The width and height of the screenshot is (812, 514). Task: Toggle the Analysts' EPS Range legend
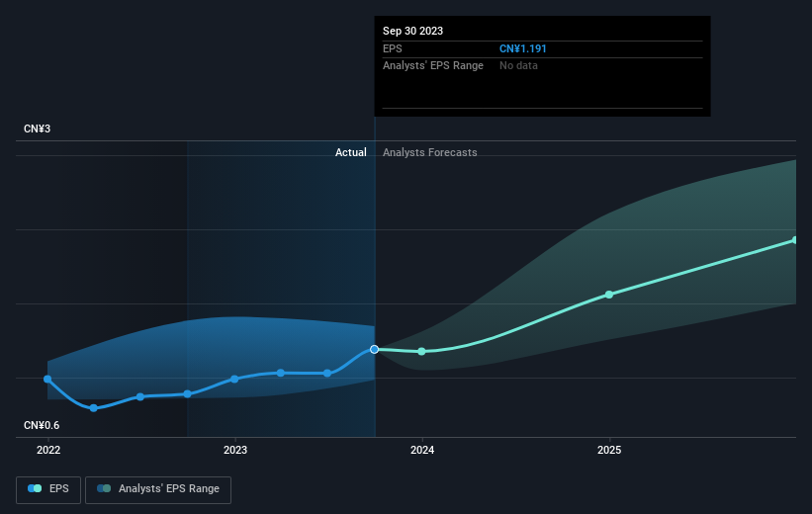(158, 489)
